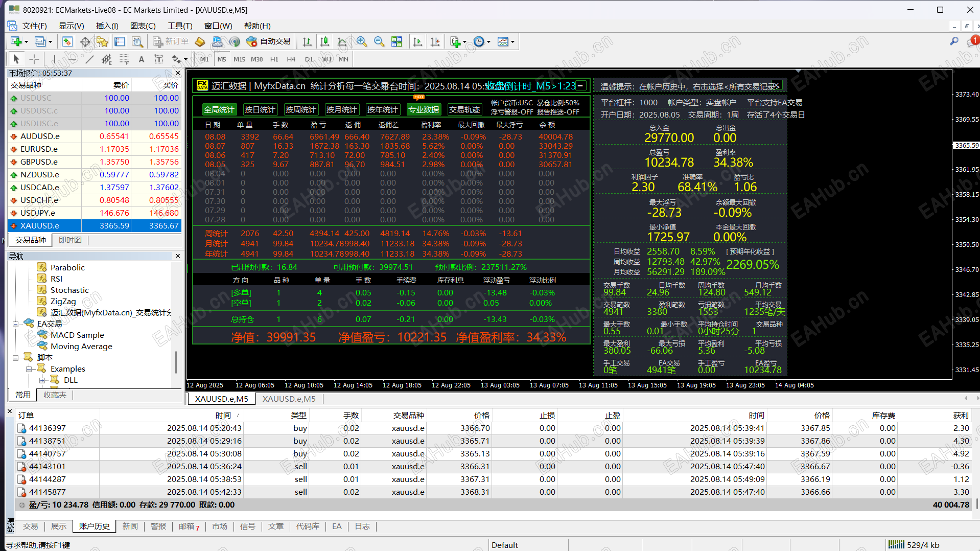The image size is (980, 551).
Task: Click the 按月统计 button in stats panel
Action: coord(341,109)
